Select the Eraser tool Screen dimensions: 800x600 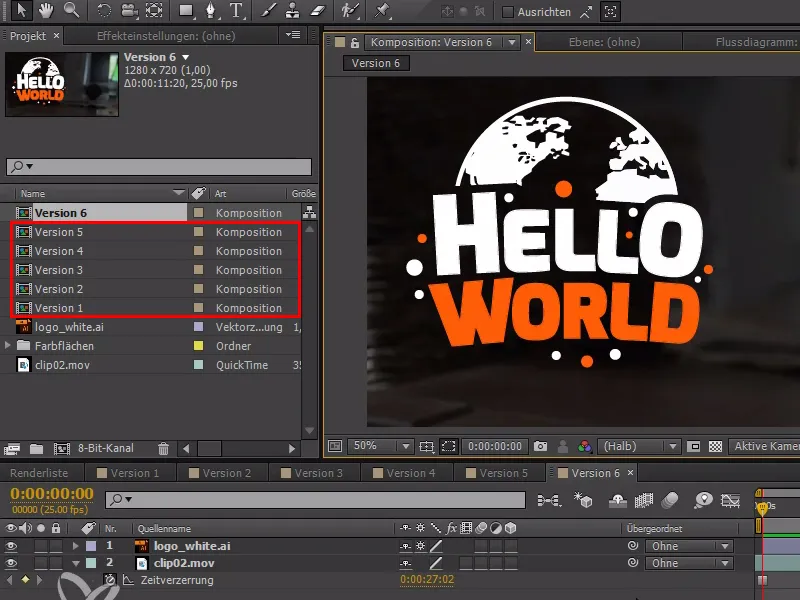point(317,11)
